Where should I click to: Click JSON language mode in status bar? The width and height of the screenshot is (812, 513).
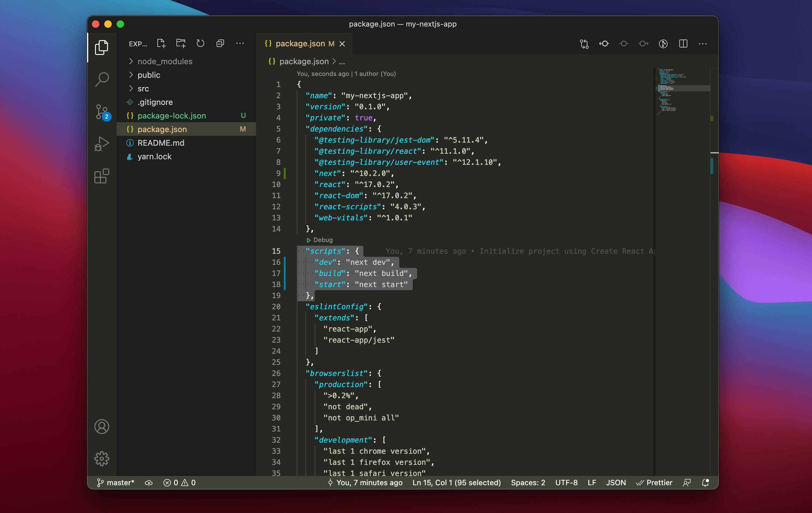point(616,483)
